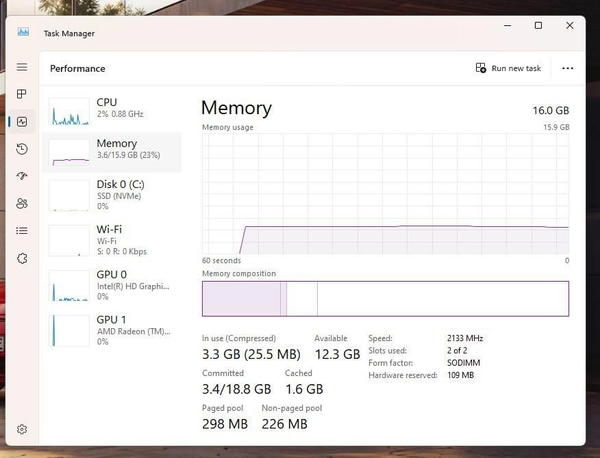Open Task Manager settings gear

click(x=22, y=429)
